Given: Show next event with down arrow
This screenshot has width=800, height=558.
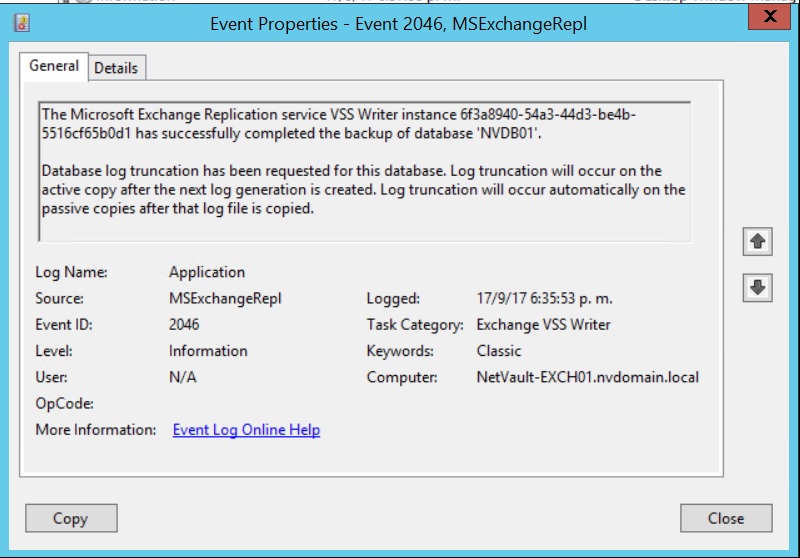Looking at the screenshot, I should coord(758,288).
